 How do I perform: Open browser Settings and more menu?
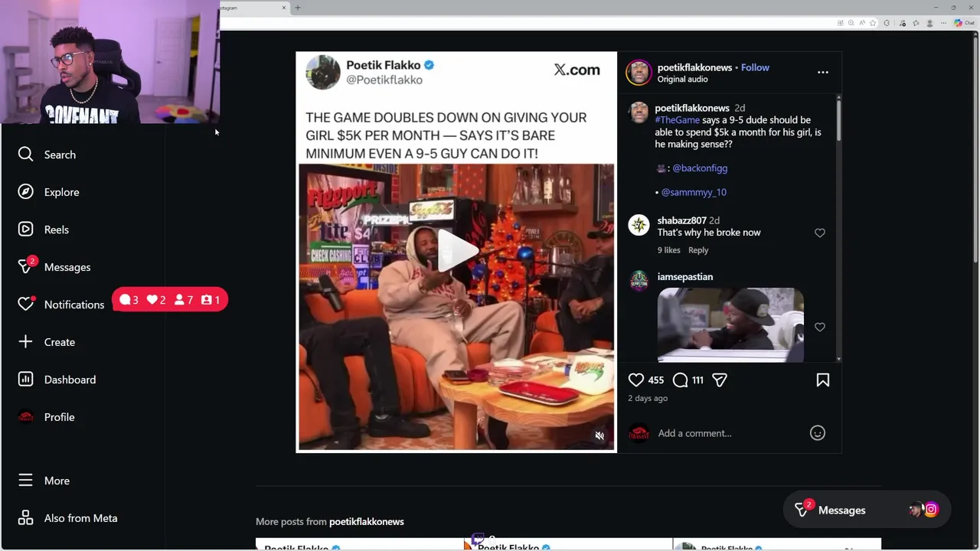pyautogui.click(x=943, y=23)
